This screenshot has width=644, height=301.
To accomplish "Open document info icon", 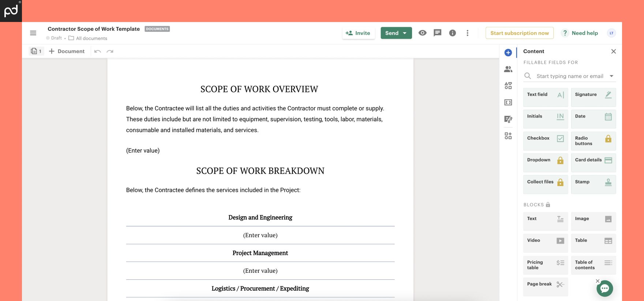I will pos(452,33).
